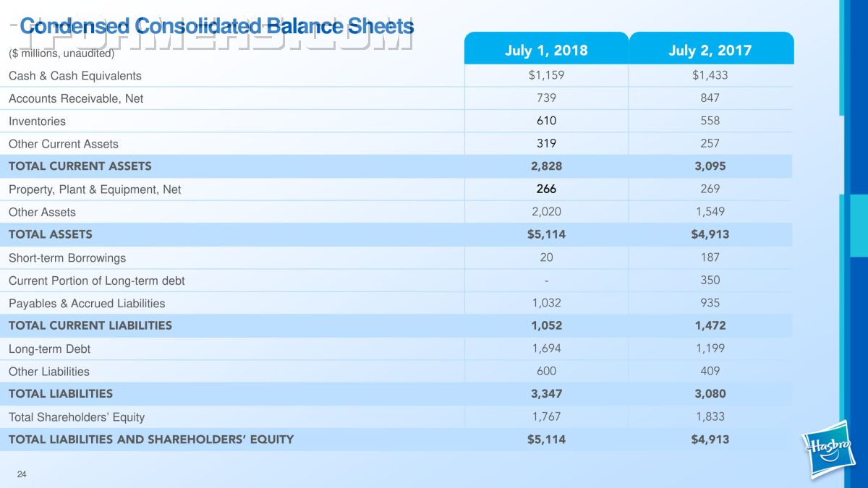Select the July 2, 2017 column header
This screenshot has height=488, width=868.
tap(710, 50)
